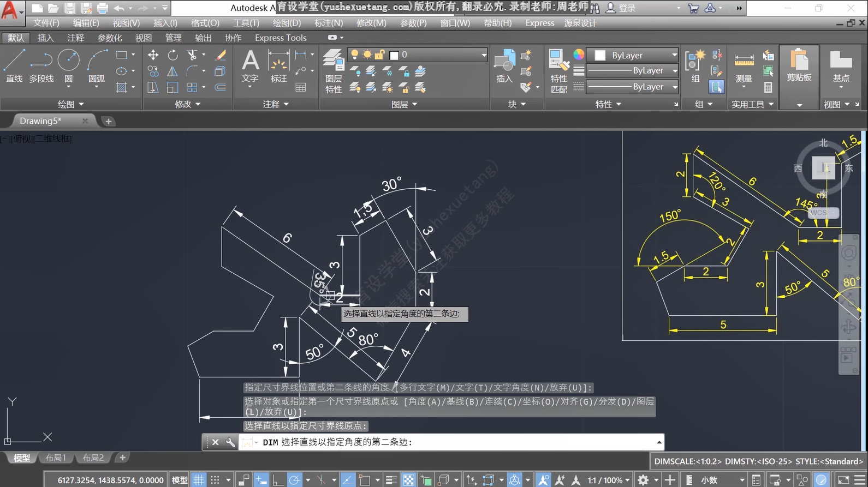Toggle dynamic input in status bar
Image resolution: width=868 pixels, height=487 pixels.
[x=261, y=480]
